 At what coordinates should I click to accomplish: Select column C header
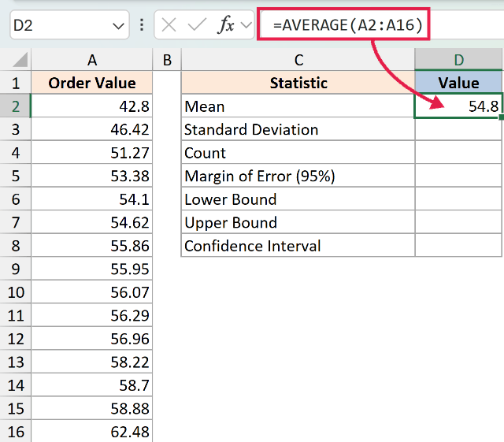[x=298, y=60]
